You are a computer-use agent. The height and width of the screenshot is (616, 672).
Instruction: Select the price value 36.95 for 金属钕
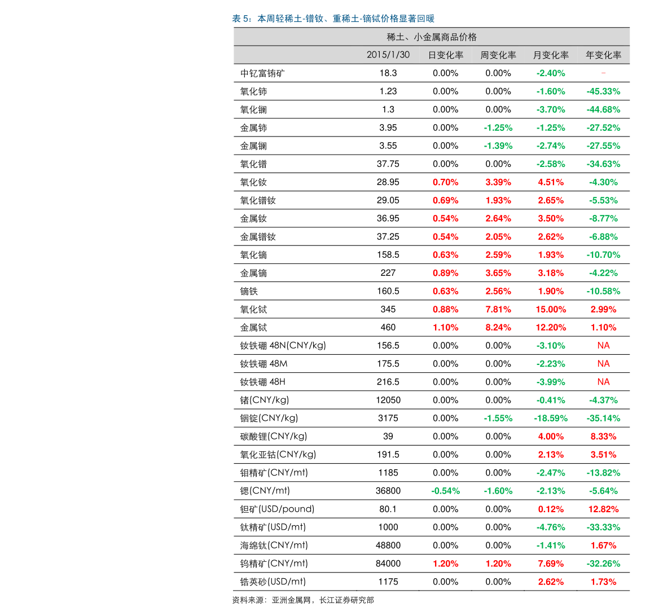(x=388, y=218)
